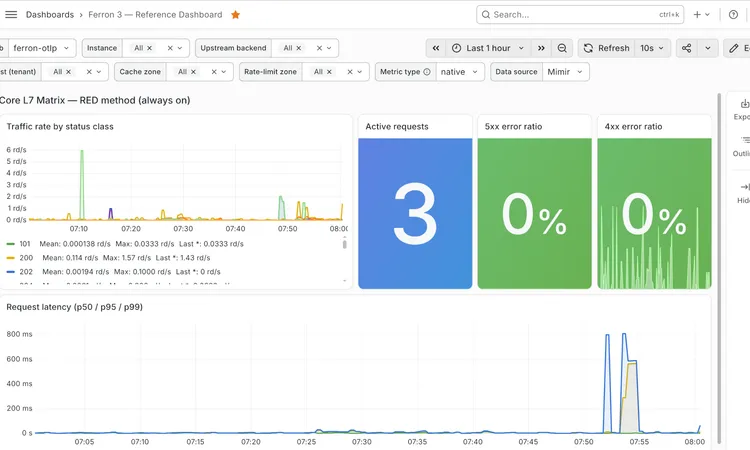750x450 pixels.
Task: Toggle series 202 in legend
Action: 26,272
